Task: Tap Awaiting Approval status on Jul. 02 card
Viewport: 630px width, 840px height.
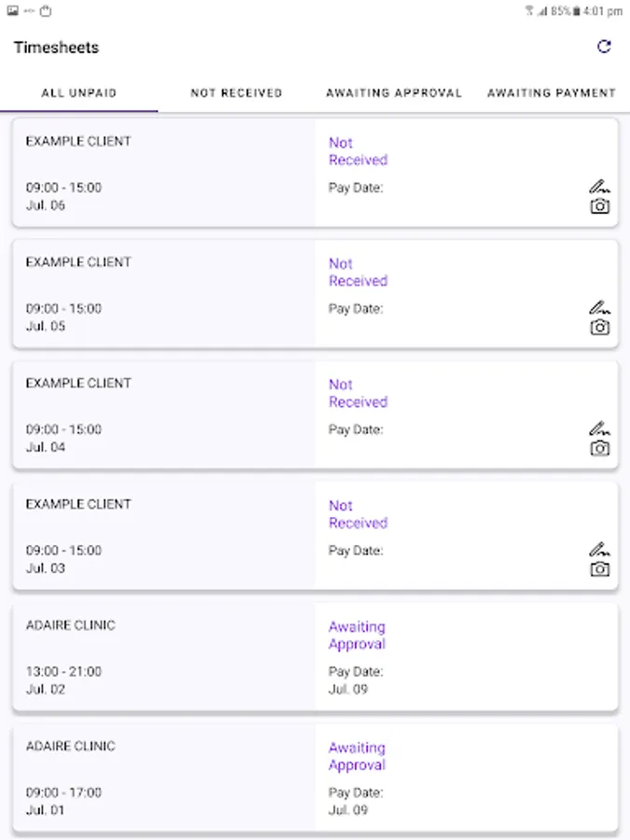Action: pyautogui.click(x=357, y=636)
